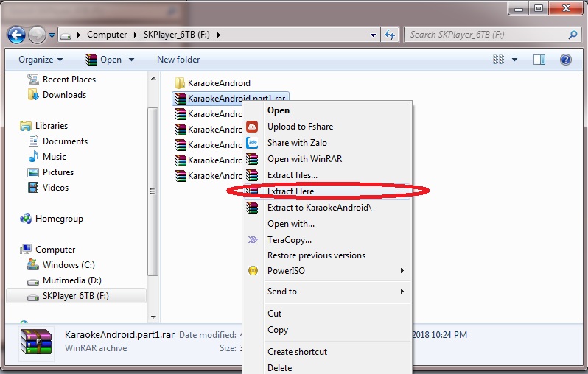Click the navigation pane scroll up arrow
588x374 pixels.
click(x=153, y=78)
